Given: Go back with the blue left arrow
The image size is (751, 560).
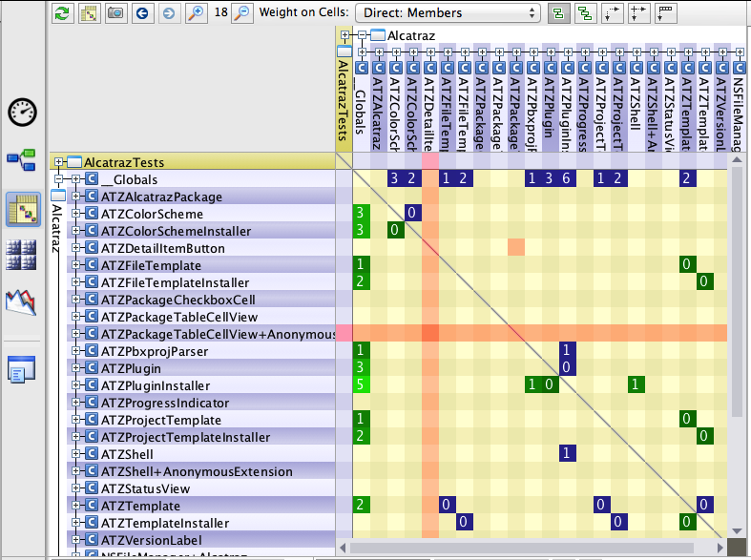Looking at the screenshot, I should click(x=142, y=12).
